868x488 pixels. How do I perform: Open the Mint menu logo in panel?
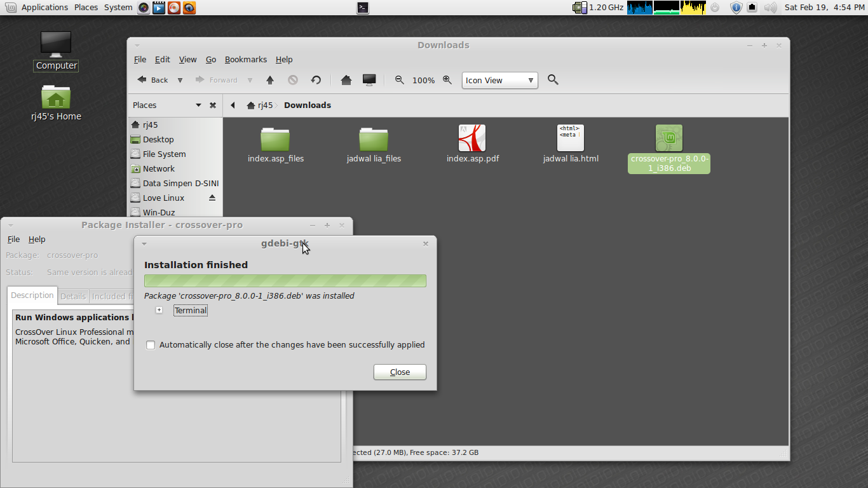[x=11, y=8]
